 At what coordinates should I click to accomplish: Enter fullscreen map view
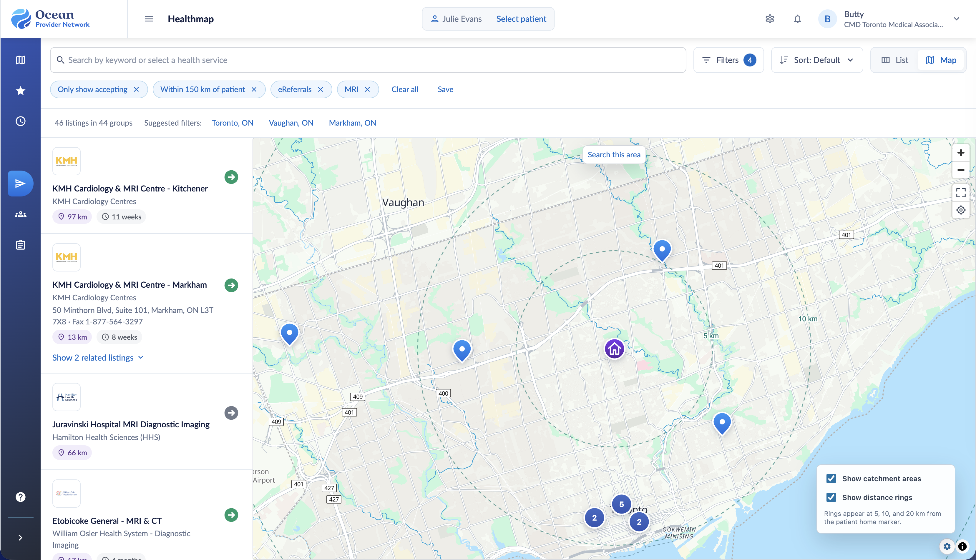point(961,192)
